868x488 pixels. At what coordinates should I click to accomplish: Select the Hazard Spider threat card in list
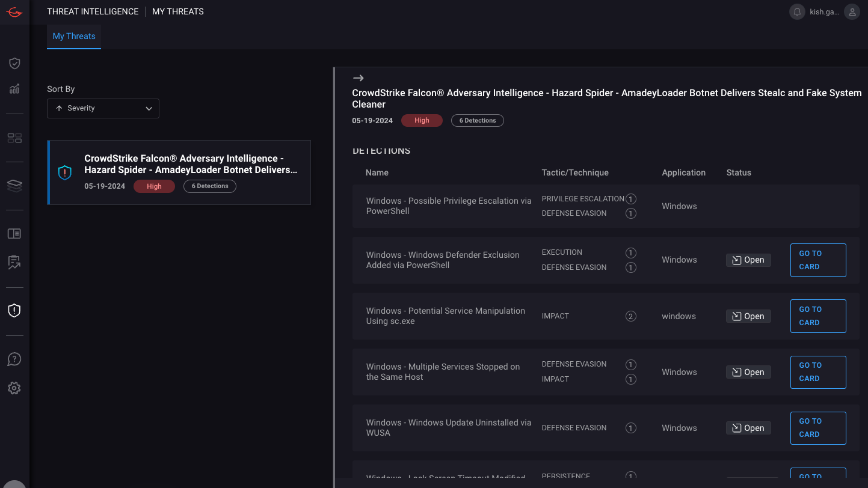[179, 172]
